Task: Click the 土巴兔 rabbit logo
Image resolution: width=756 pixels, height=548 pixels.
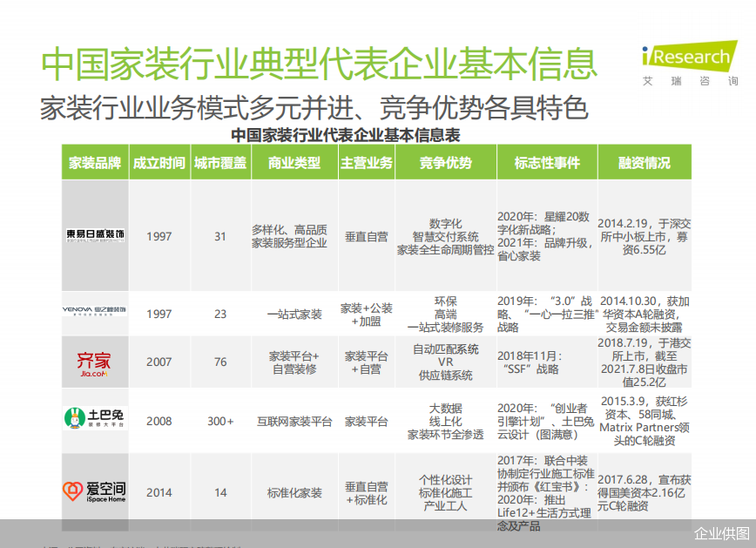Action: 95,418
